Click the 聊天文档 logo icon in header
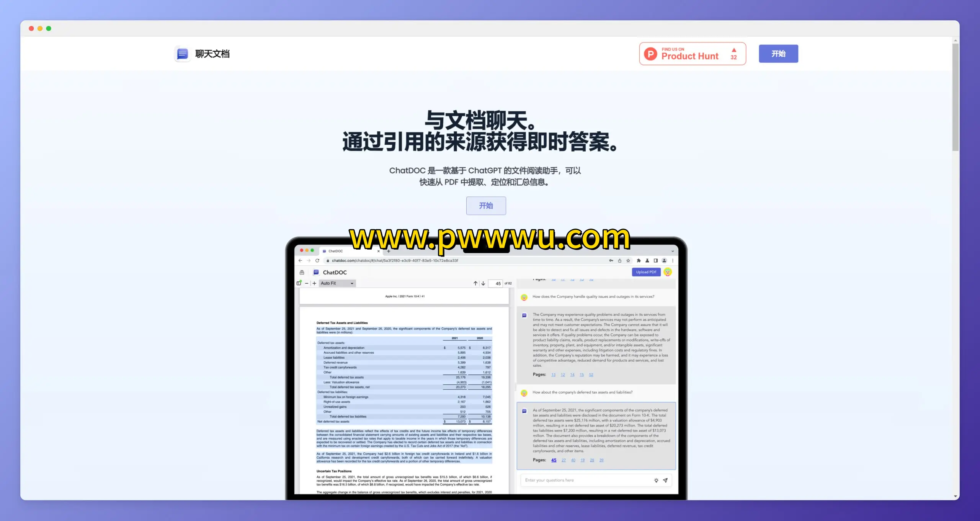The width and height of the screenshot is (980, 521). [182, 54]
